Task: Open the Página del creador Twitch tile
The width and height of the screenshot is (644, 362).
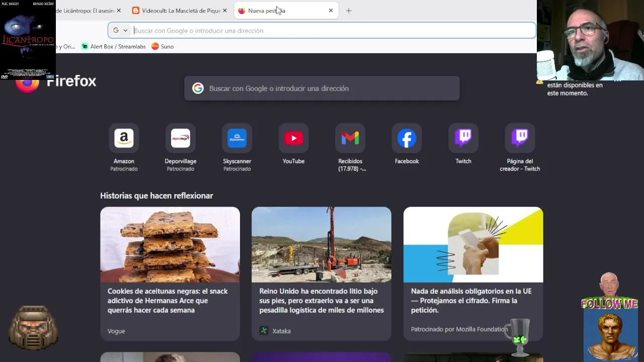Action: (520, 138)
